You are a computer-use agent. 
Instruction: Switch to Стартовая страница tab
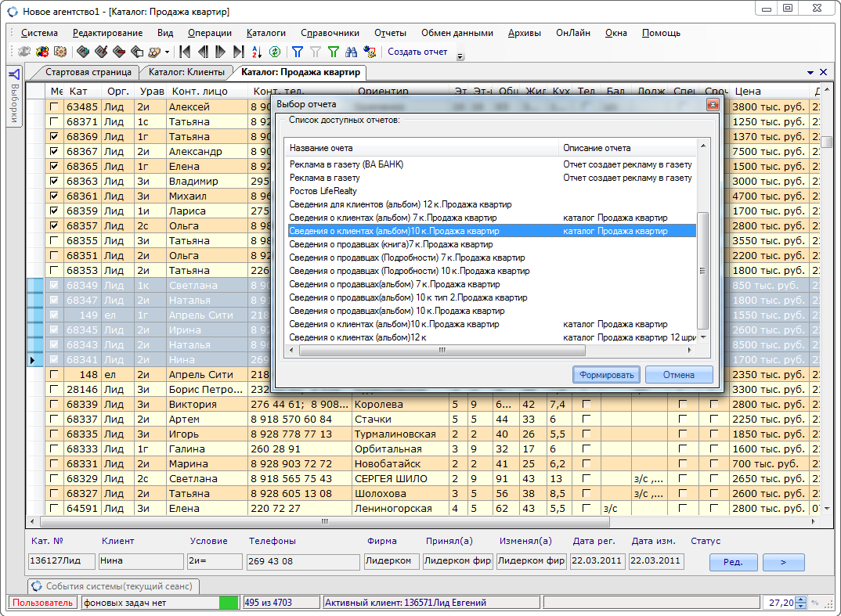(88, 72)
